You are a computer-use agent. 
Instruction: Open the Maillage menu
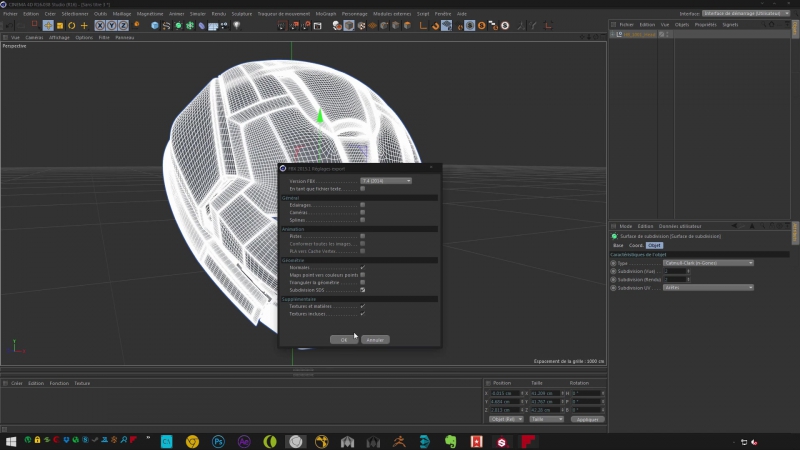122,14
